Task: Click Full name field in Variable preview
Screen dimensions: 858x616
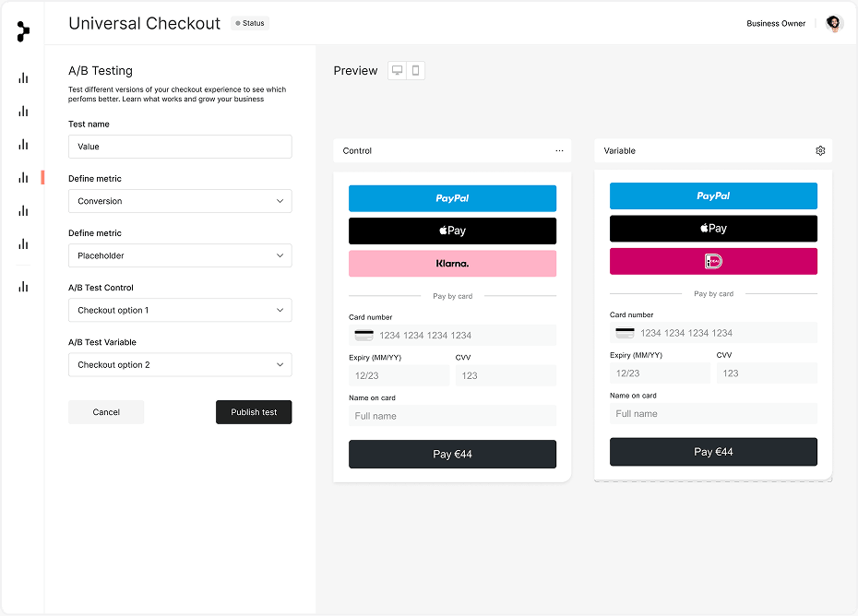Action: pos(713,413)
